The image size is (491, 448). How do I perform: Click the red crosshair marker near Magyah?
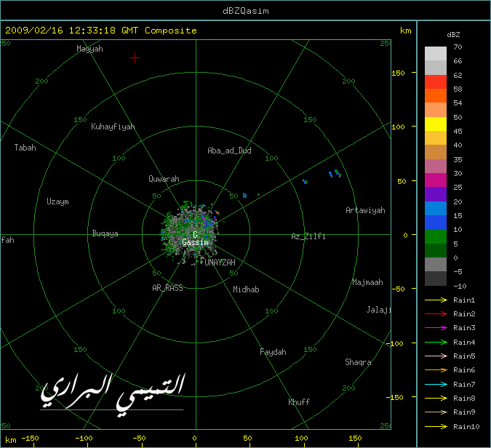pyautogui.click(x=135, y=58)
